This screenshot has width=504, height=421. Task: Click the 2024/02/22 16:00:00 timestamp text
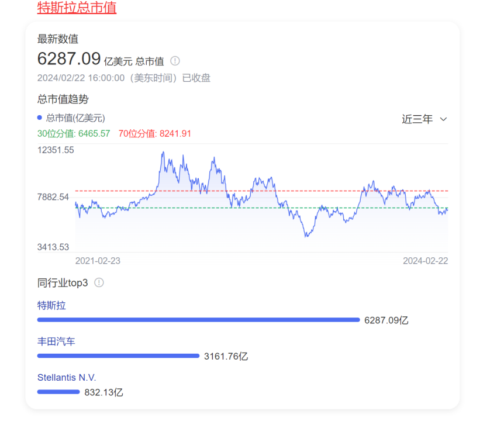tap(81, 78)
